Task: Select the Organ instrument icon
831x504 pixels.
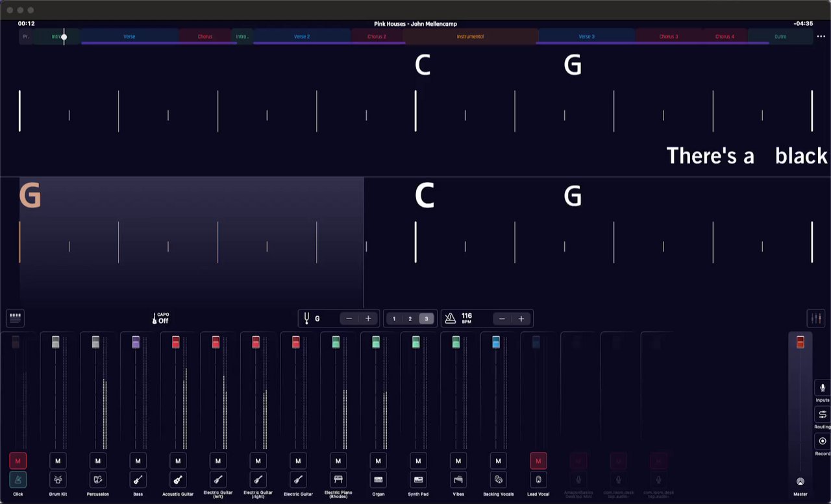Action: click(x=378, y=480)
